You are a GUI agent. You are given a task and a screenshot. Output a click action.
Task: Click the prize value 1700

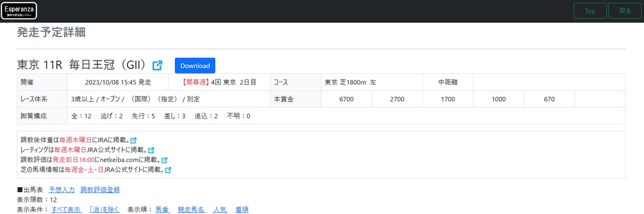[448, 99]
